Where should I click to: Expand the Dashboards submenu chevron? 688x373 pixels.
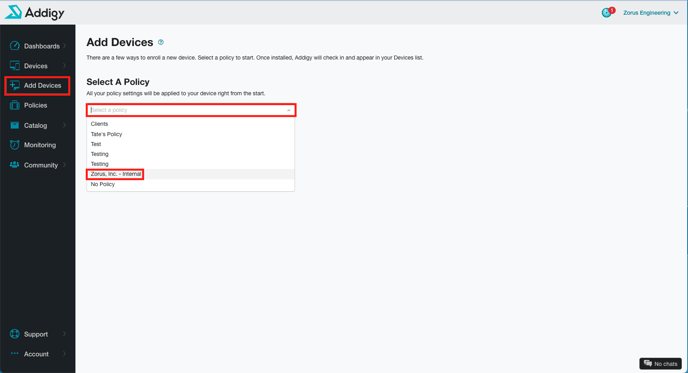pyautogui.click(x=64, y=46)
